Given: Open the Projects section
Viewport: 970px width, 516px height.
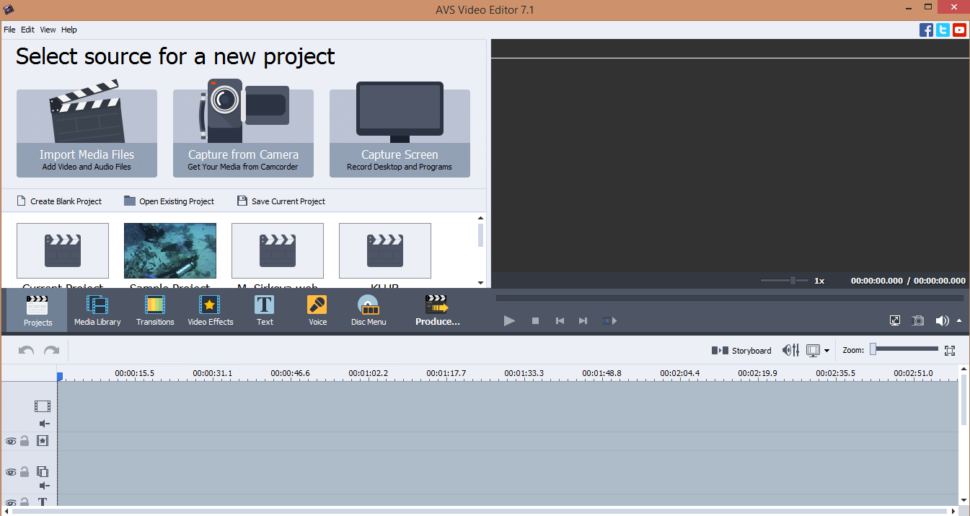Looking at the screenshot, I should pyautogui.click(x=37, y=311).
